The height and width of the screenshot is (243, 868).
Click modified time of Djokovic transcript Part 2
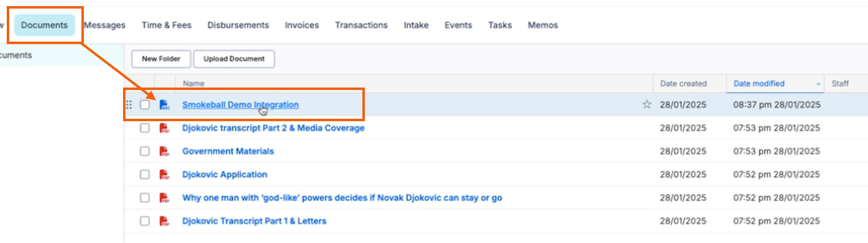tap(777, 128)
